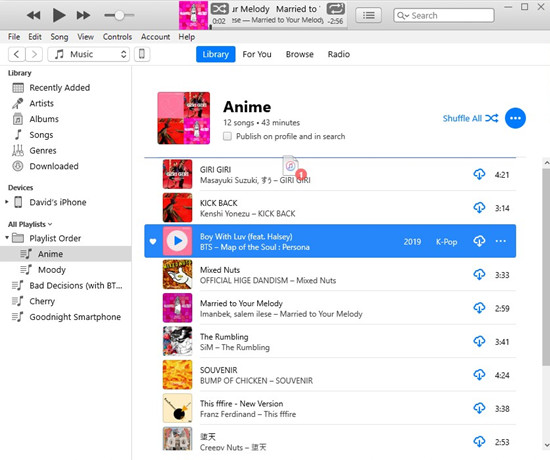Open the Account menu
The image size is (550, 460).
155,37
